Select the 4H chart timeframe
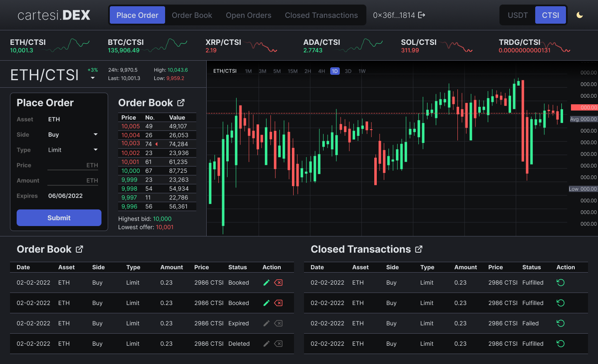This screenshot has height=364, width=598. click(x=321, y=71)
